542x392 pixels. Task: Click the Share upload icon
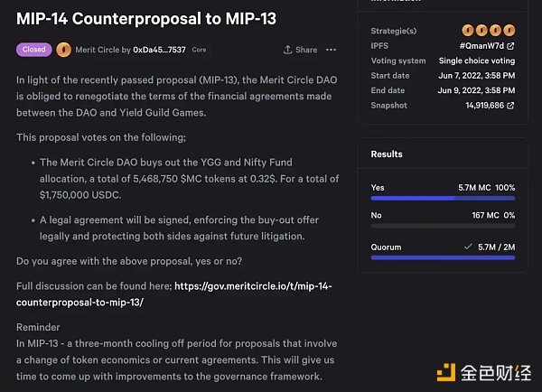(287, 50)
